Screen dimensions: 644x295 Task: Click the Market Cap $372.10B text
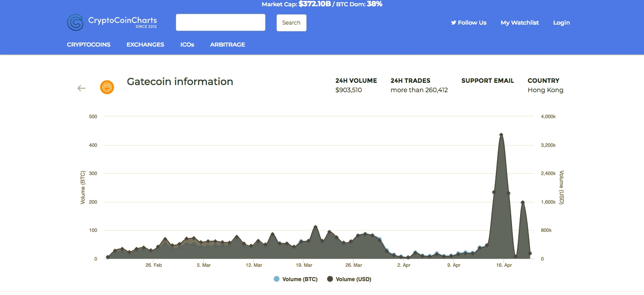click(x=296, y=4)
